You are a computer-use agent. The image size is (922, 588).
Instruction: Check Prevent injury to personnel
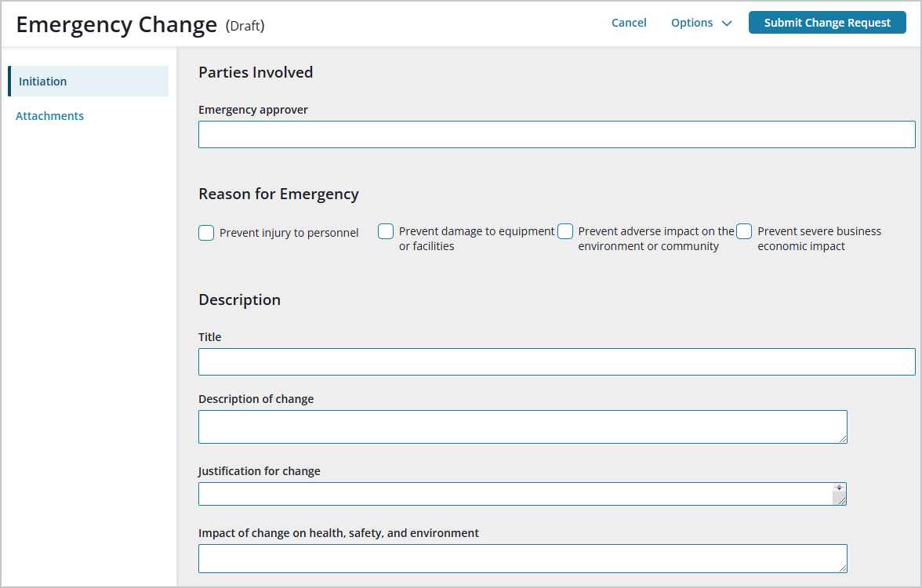click(206, 233)
